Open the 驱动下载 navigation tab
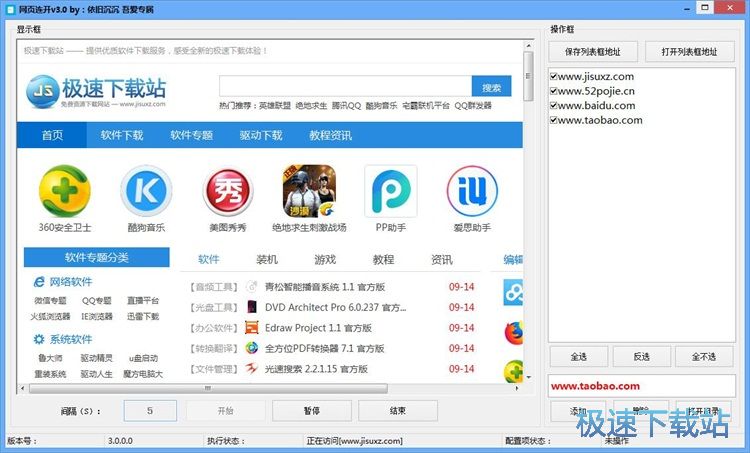750x453 pixels. click(x=261, y=135)
